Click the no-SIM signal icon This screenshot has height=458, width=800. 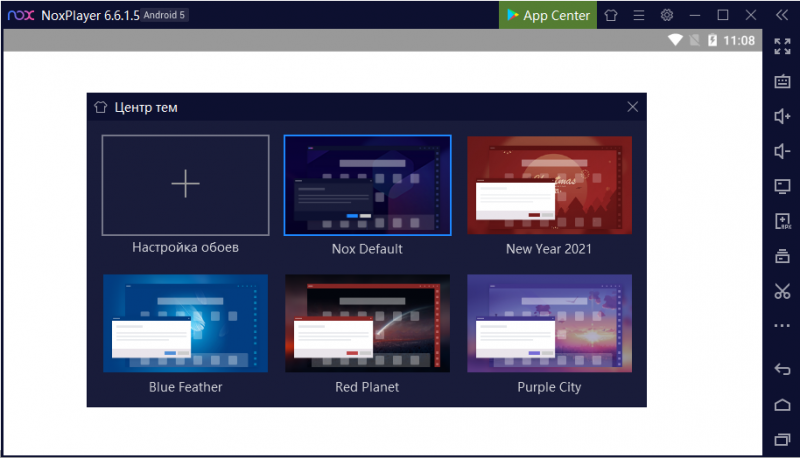click(694, 40)
